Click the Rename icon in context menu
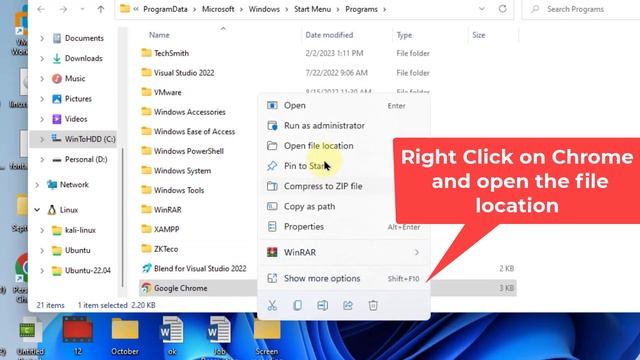 click(x=322, y=305)
